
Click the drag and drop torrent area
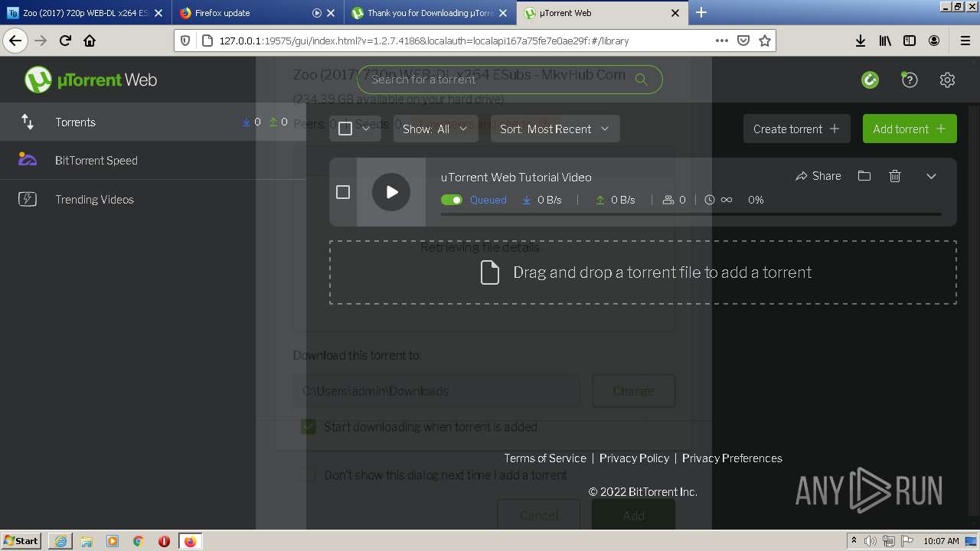coord(643,272)
